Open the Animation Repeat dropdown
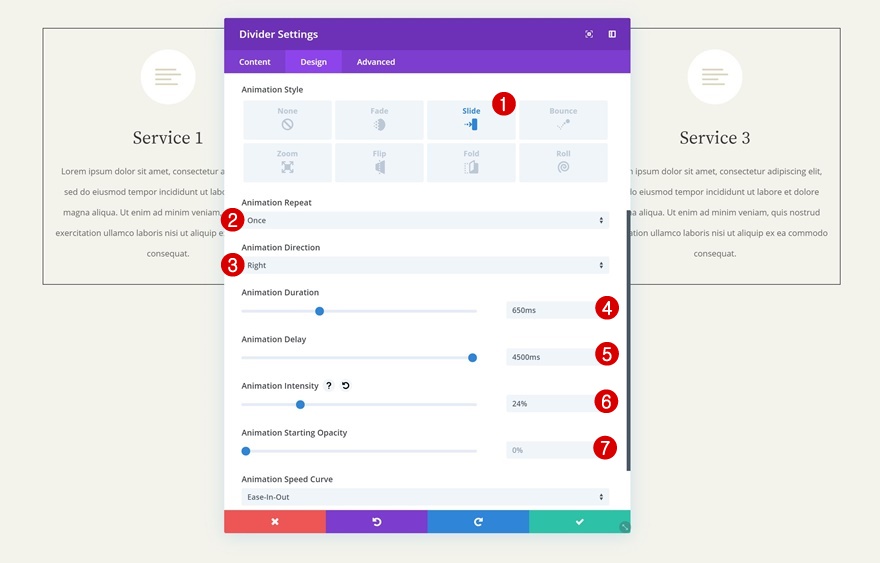This screenshot has height=563, width=880. tap(425, 221)
